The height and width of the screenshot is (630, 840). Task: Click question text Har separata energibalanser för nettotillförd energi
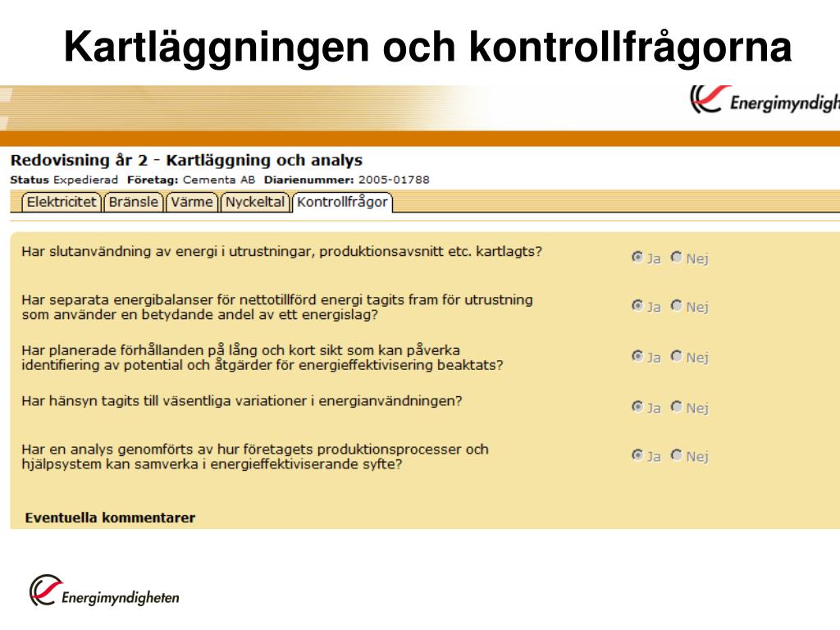[x=277, y=307]
